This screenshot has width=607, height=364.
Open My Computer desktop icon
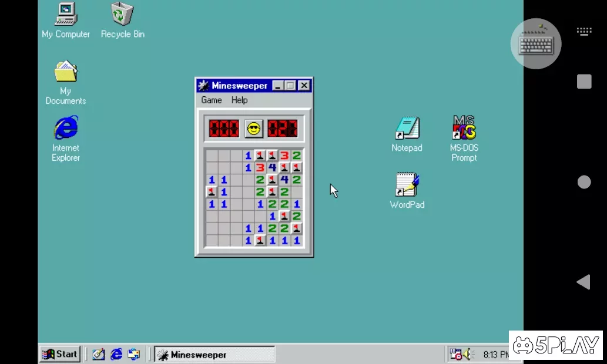(66, 15)
